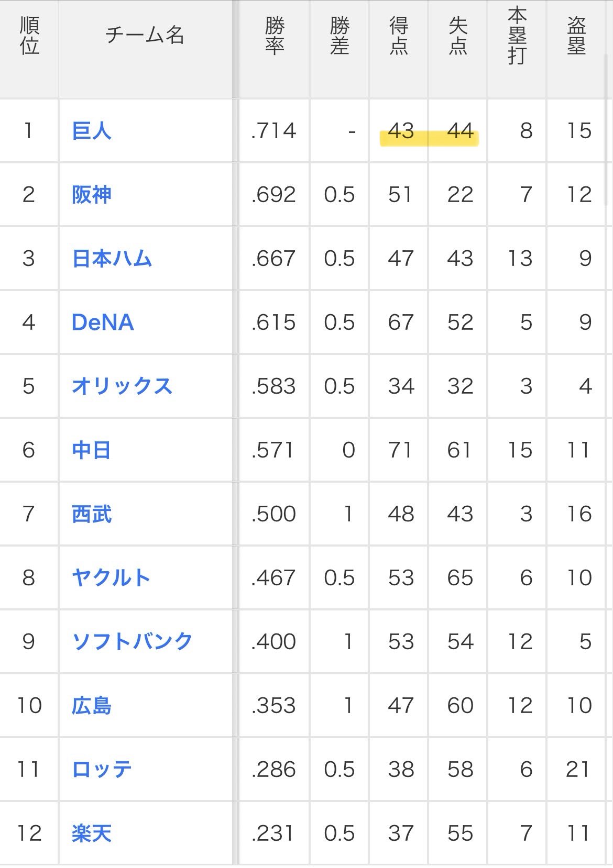Click the DeNA team link
613x868 pixels.
[x=103, y=322]
